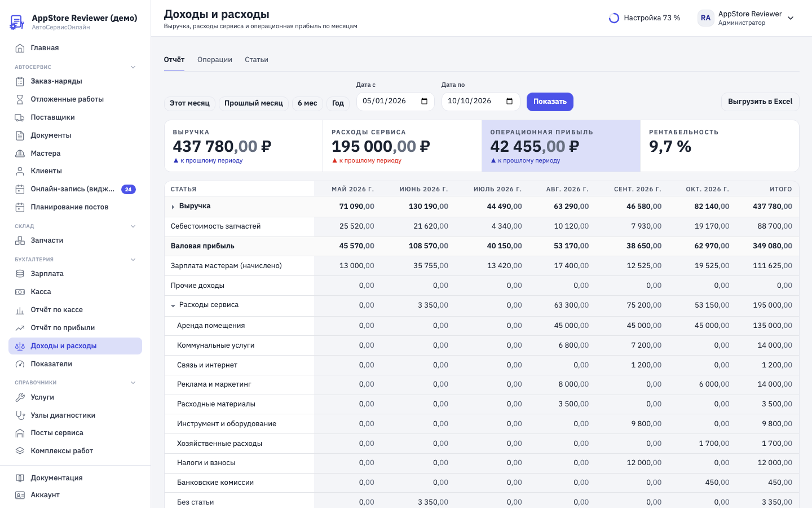Click the Отложенные работы hourglass icon
This screenshot has height=508, width=812.
pyautogui.click(x=20, y=99)
